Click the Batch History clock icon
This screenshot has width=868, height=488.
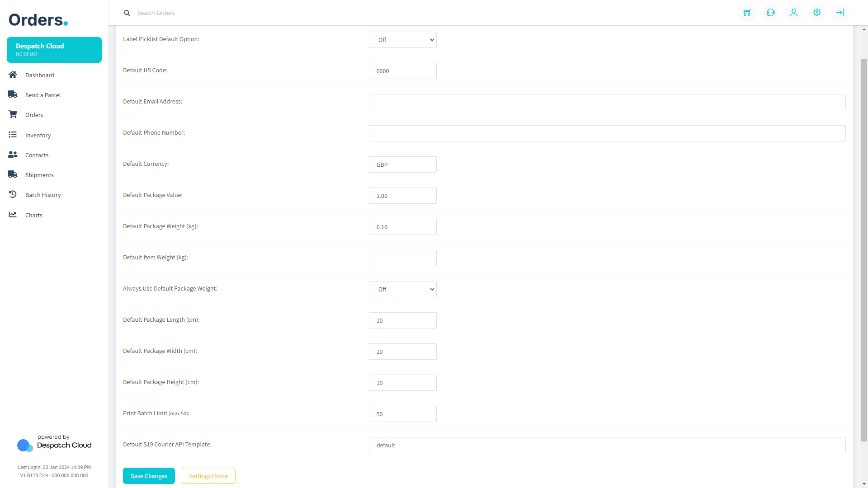[13, 194]
